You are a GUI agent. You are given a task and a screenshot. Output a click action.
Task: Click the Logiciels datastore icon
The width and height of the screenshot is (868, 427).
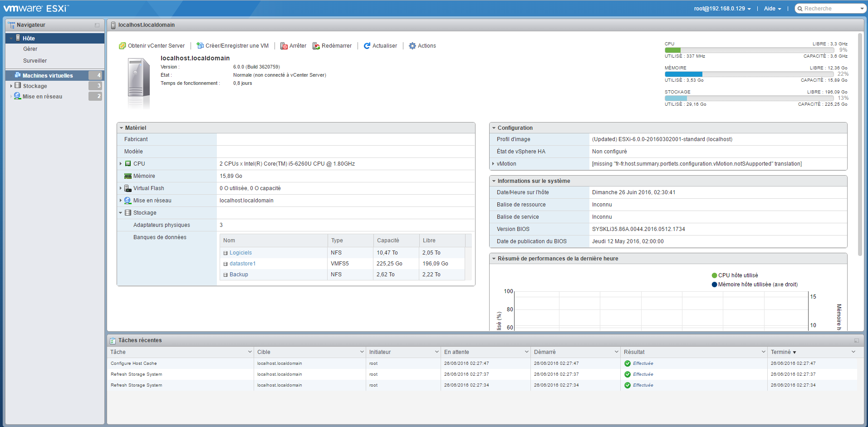coord(226,253)
